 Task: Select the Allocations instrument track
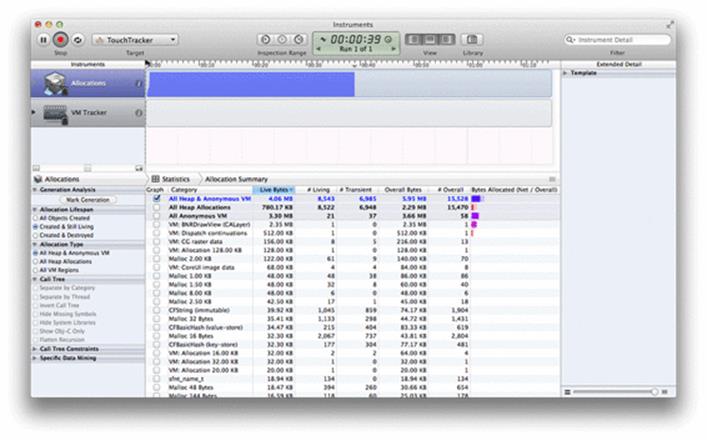[x=88, y=83]
